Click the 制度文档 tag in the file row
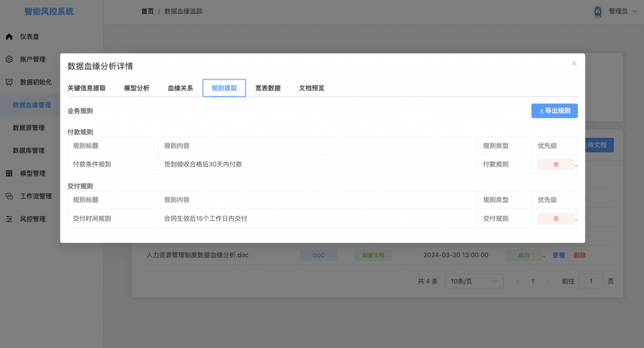 tap(373, 255)
